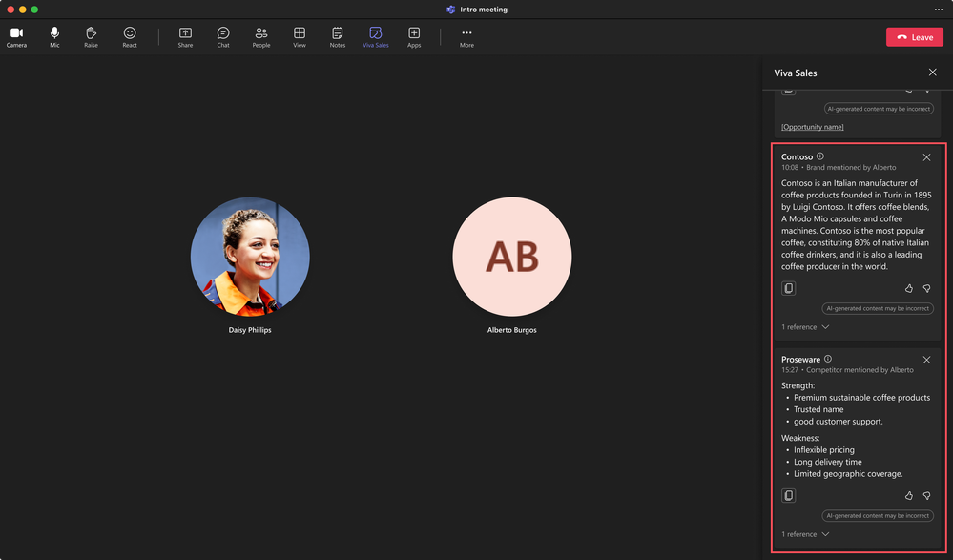Click the Alberto Burgos name label

pyautogui.click(x=511, y=330)
